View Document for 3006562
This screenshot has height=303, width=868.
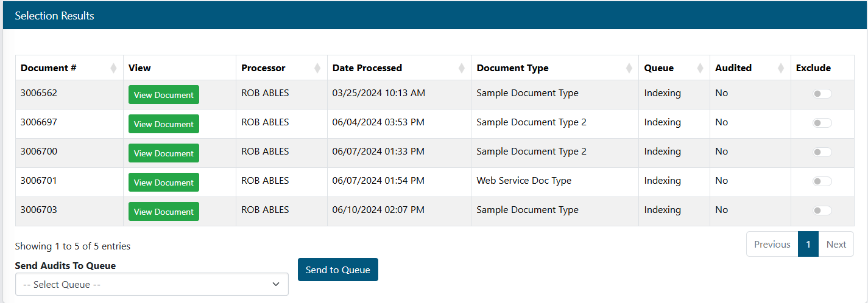coord(163,95)
